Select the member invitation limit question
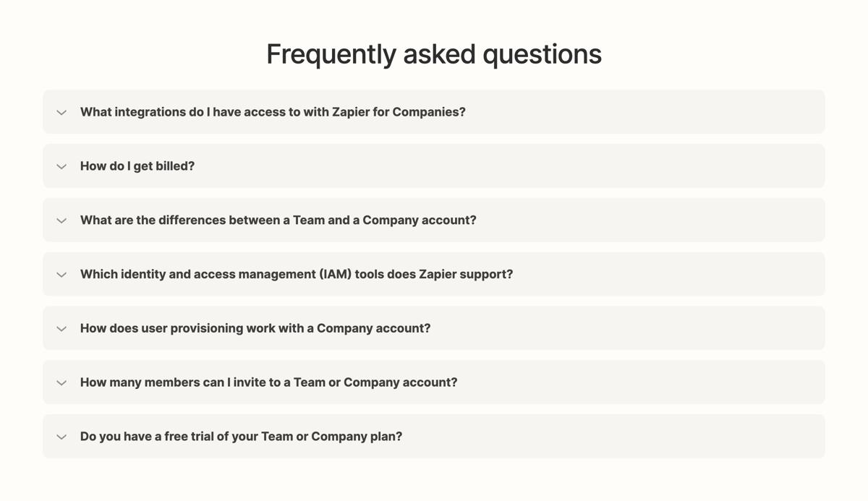 click(268, 382)
